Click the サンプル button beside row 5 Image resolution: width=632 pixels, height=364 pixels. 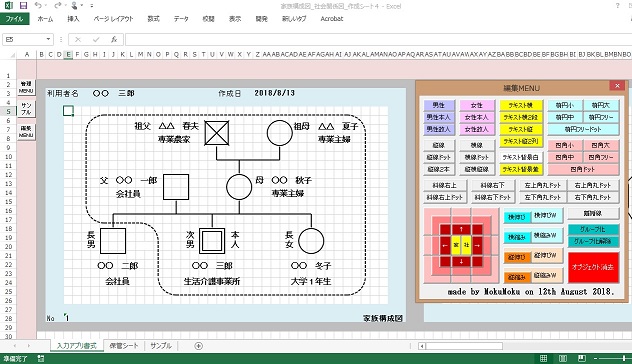click(26, 109)
